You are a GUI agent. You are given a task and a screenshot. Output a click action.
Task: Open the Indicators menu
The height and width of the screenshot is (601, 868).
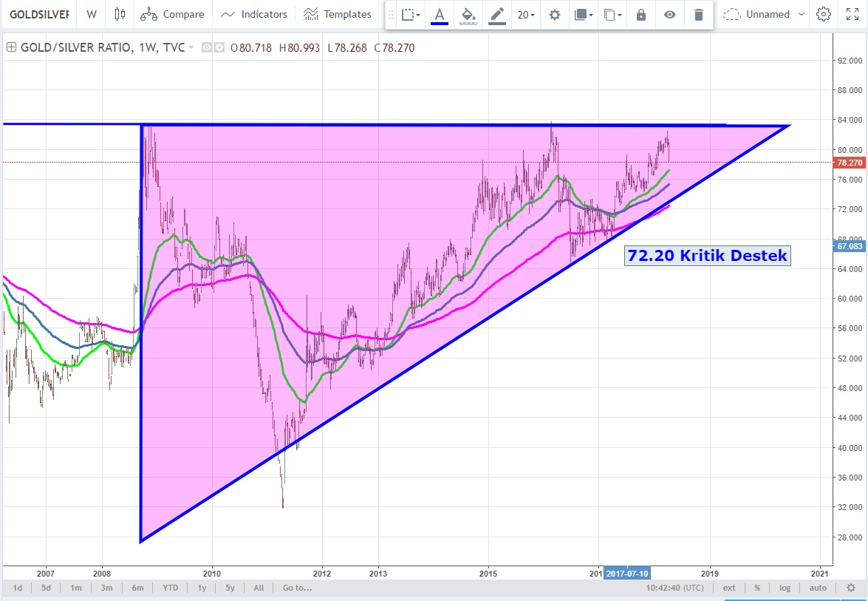tap(253, 14)
